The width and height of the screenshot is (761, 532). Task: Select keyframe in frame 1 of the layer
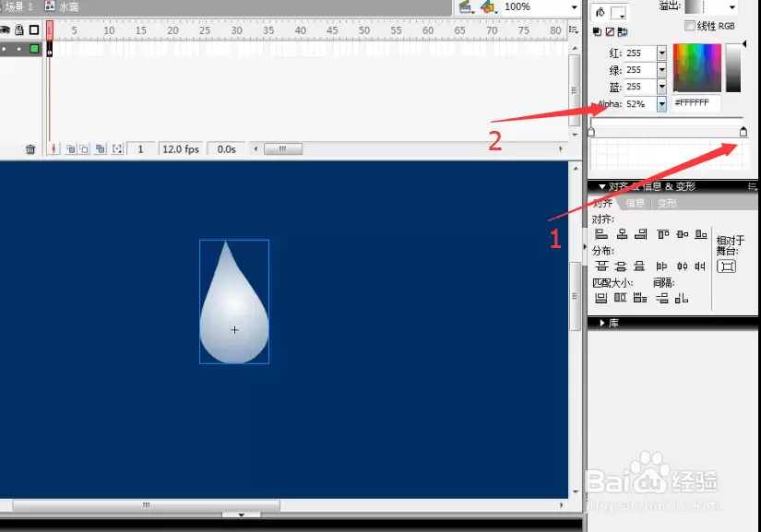coord(50,49)
